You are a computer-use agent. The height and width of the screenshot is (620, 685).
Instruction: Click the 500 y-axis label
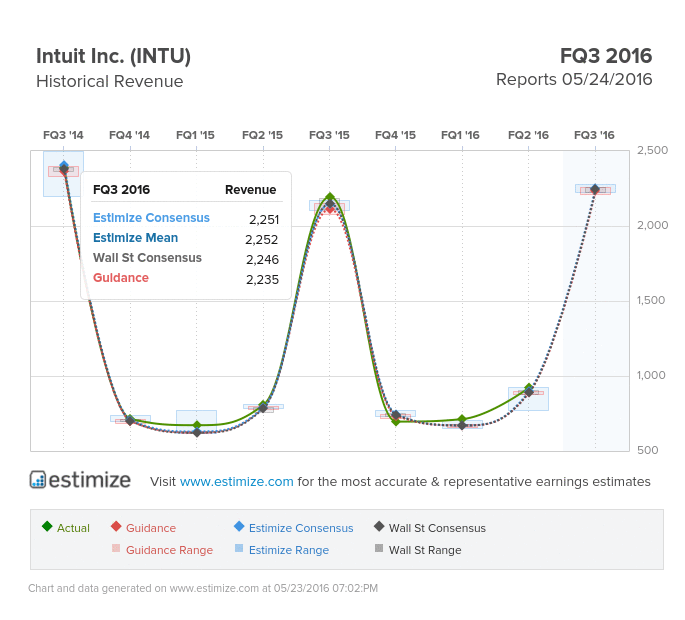pyautogui.click(x=647, y=450)
